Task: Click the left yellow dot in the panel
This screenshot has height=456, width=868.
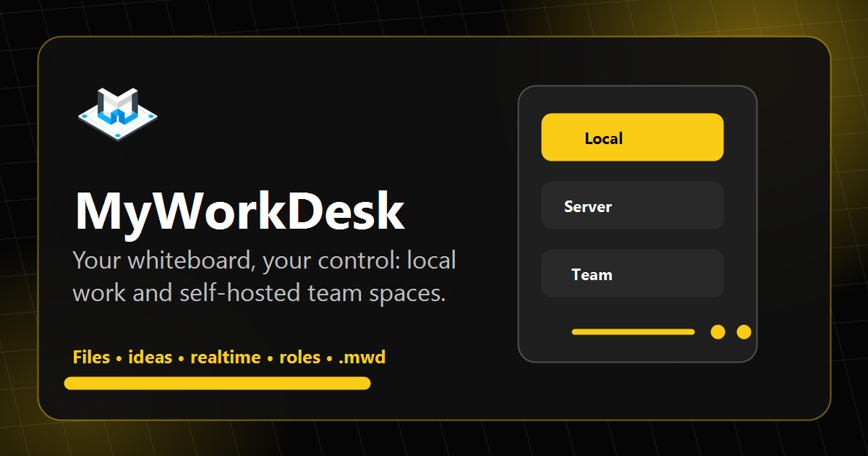Action: click(718, 332)
